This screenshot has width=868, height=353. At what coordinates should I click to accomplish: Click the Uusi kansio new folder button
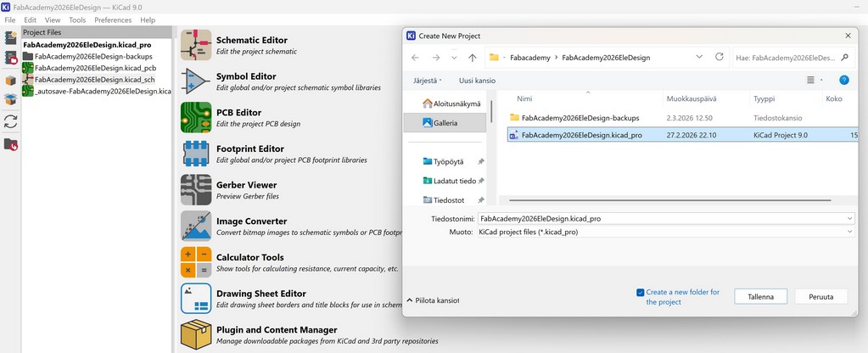477,81
